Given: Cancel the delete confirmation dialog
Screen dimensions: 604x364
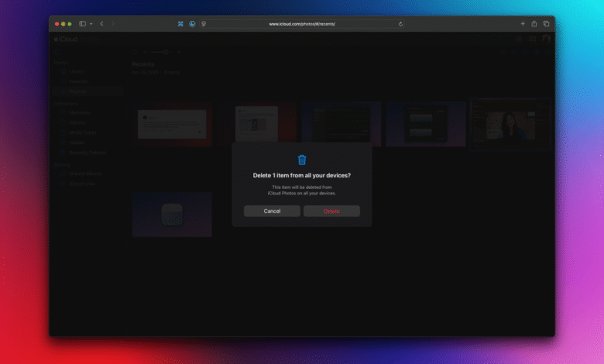Looking at the screenshot, I should [x=272, y=211].
